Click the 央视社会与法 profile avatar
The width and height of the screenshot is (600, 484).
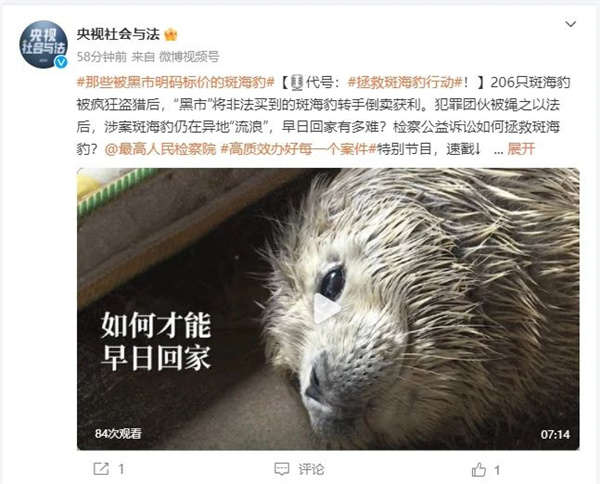tap(43, 44)
